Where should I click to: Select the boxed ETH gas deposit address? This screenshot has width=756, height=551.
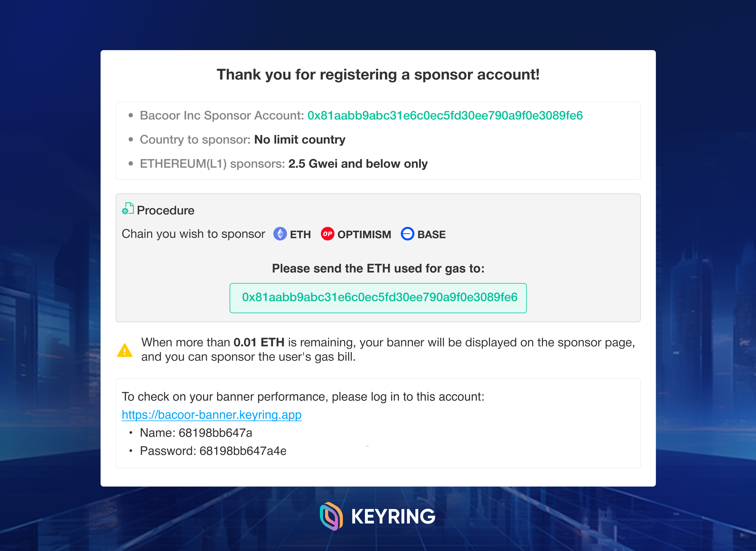click(380, 297)
